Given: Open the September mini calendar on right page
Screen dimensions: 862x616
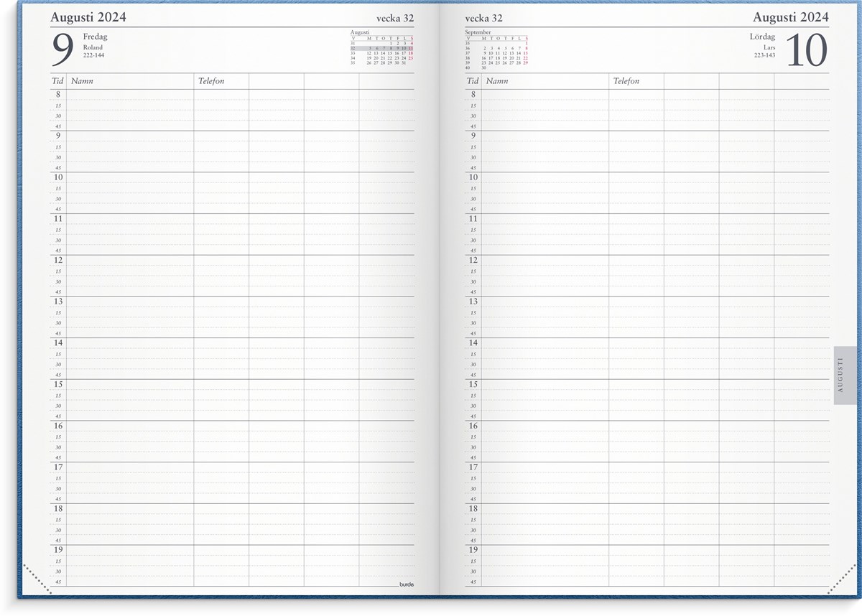Looking at the screenshot, I should [496, 49].
